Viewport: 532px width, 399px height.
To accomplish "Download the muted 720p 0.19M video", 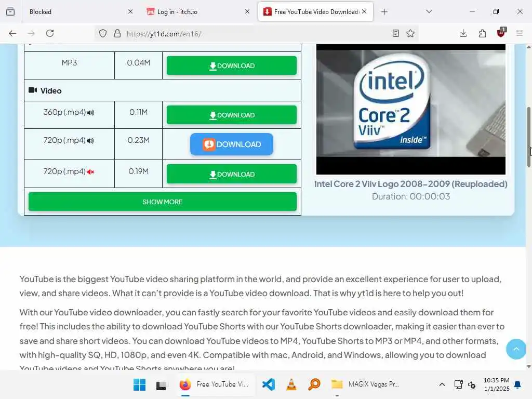I will pyautogui.click(x=232, y=174).
